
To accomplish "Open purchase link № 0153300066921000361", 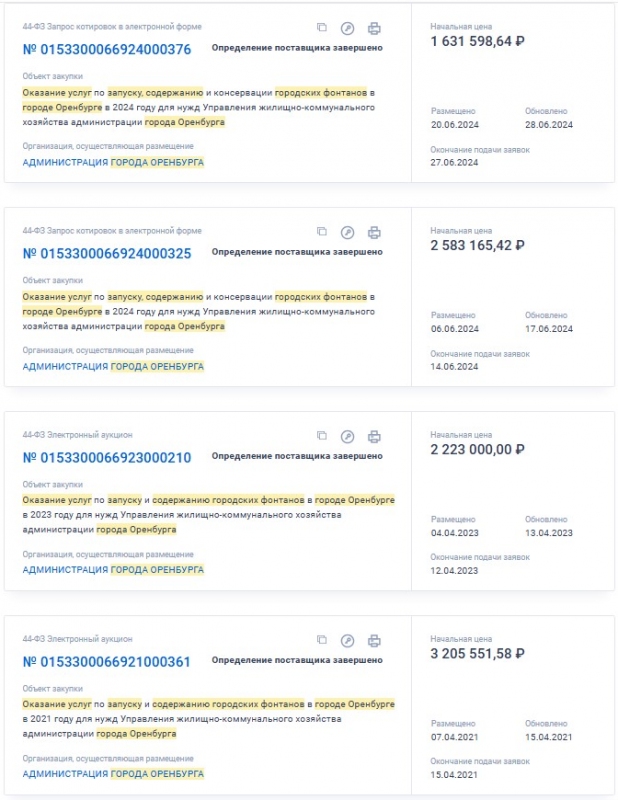I will (x=106, y=661).
